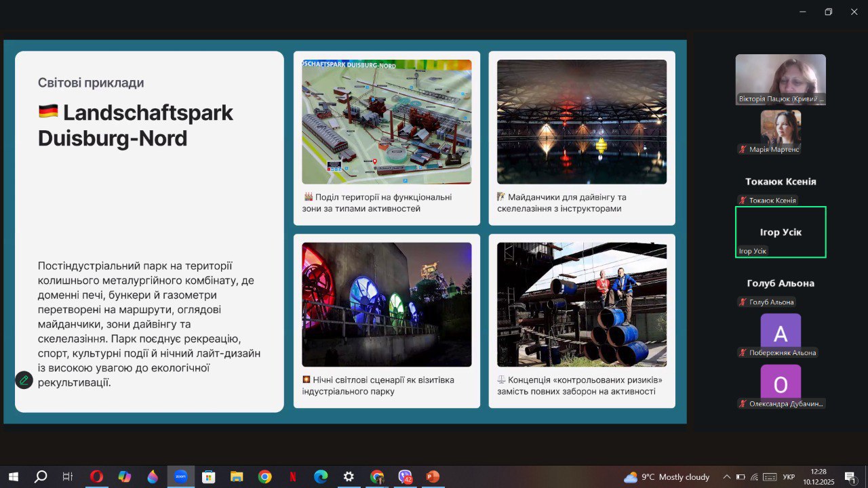Open Viber with the 42 badge
868x488 pixels.
pyautogui.click(x=405, y=476)
